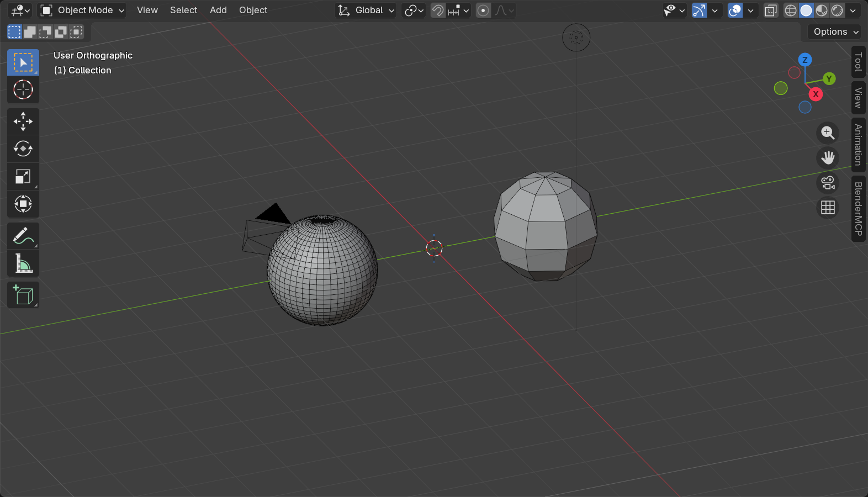
Task: Switch to wireframe shading
Action: coord(791,10)
